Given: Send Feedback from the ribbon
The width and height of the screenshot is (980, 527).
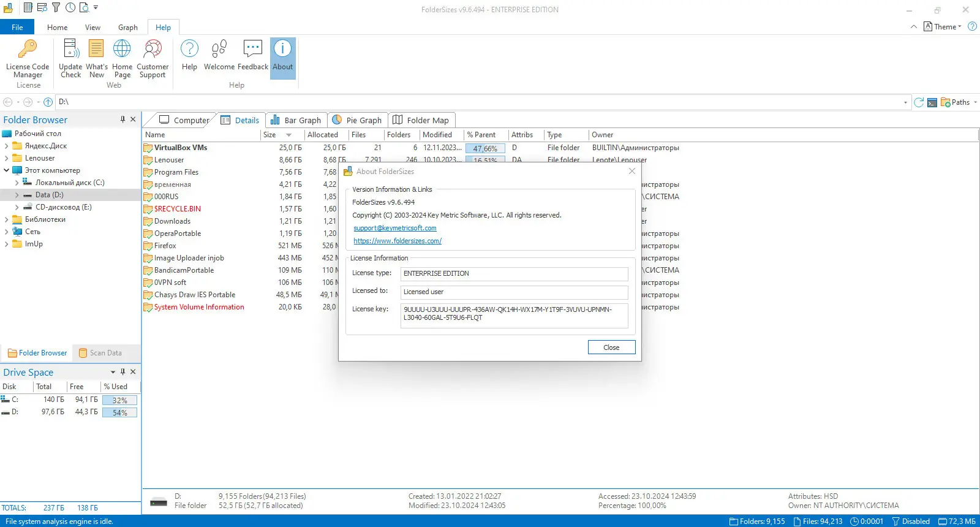Looking at the screenshot, I should tap(253, 55).
